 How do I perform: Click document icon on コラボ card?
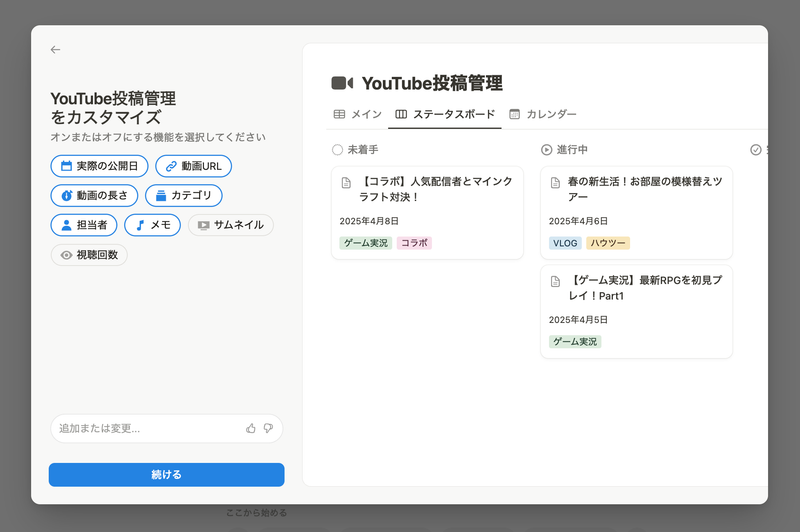tap(347, 182)
